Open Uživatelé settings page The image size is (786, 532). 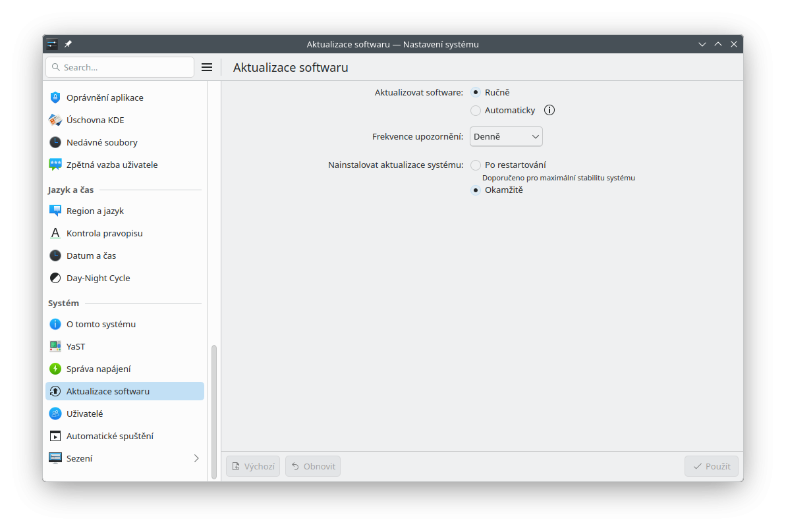[x=84, y=413]
